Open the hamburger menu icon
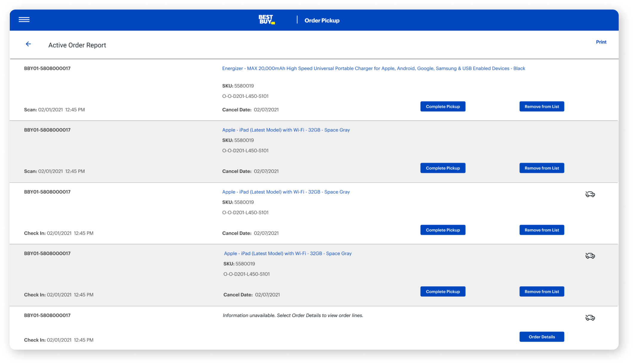The width and height of the screenshot is (633, 364). pyautogui.click(x=24, y=20)
